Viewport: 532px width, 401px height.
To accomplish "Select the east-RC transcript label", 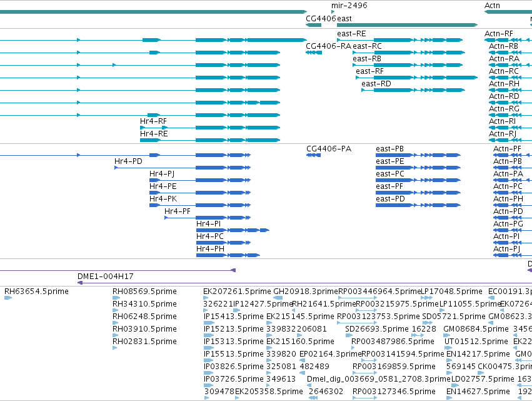I will click(x=367, y=46).
